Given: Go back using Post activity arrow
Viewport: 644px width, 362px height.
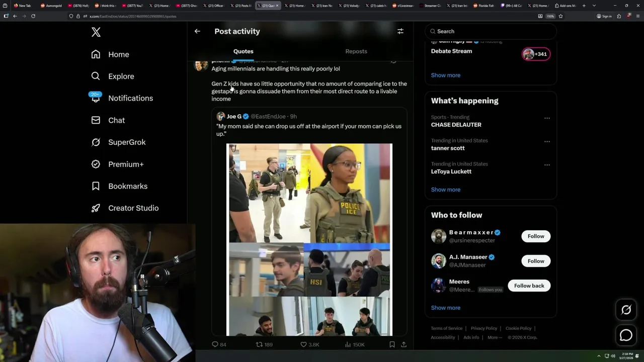Looking at the screenshot, I should tap(197, 31).
